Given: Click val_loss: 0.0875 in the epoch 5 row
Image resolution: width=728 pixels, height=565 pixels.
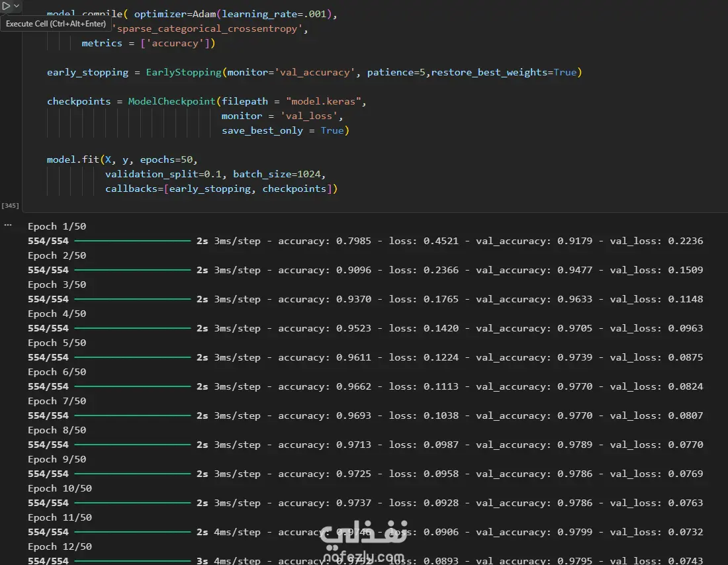Looking at the screenshot, I should coord(656,357).
